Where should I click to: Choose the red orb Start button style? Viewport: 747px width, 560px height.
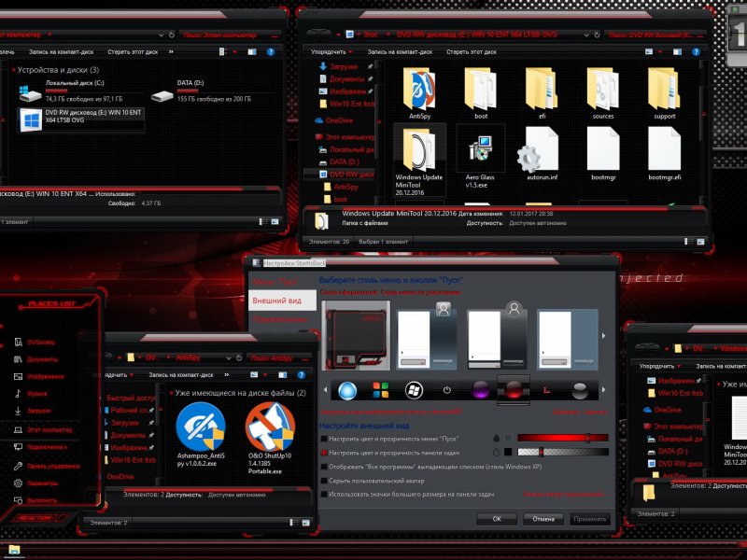pos(513,390)
